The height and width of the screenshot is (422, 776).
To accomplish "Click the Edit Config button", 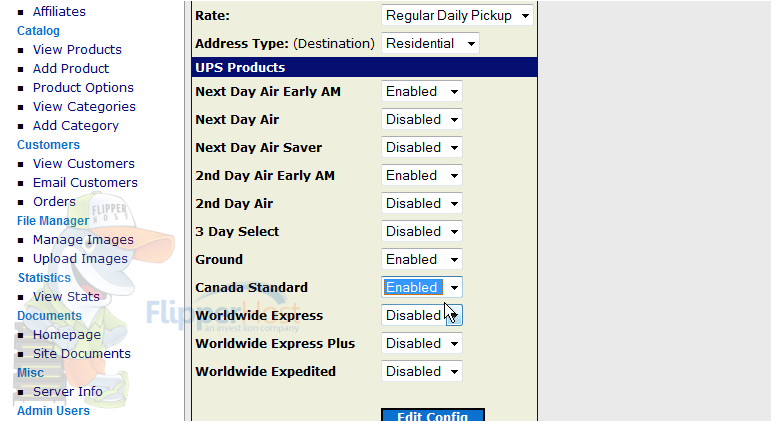I will (x=433, y=416).
